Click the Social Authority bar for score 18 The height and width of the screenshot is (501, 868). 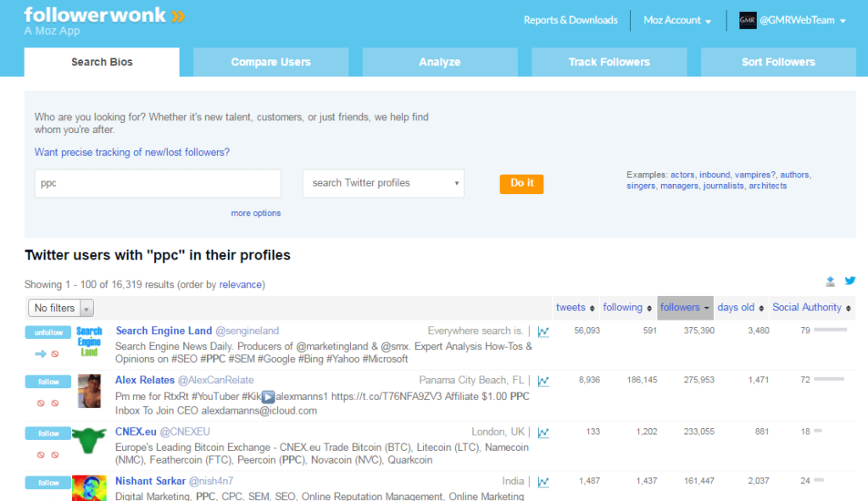coord(818,431)
